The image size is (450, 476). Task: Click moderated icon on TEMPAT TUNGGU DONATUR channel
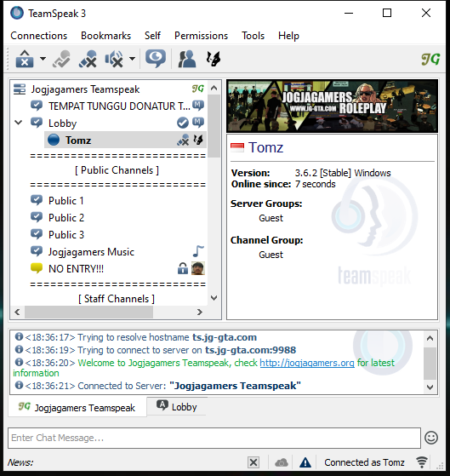tap(198, 106)
